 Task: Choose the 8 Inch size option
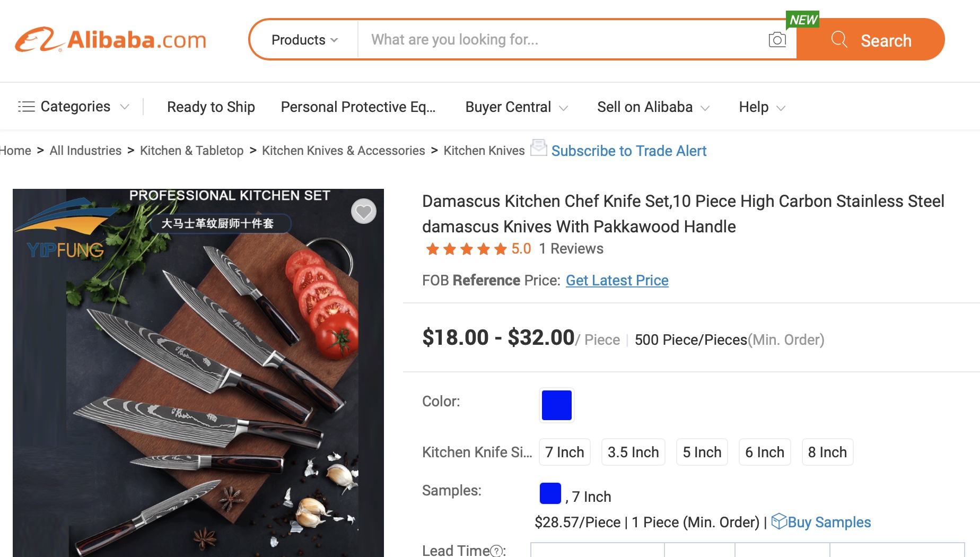[827, 452]
